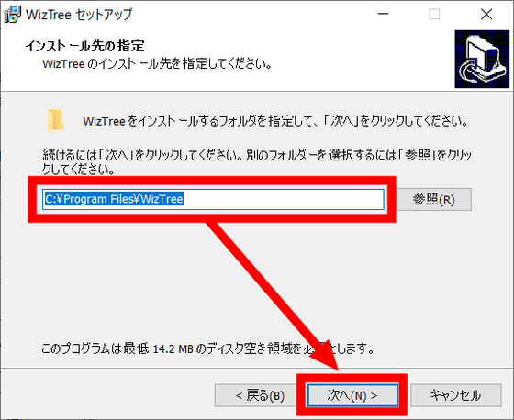Image resolution: width=514 pixels, height=420 pixels.
Task: Click the WizTree setup icon in title bar
Action: click(12, 15)
